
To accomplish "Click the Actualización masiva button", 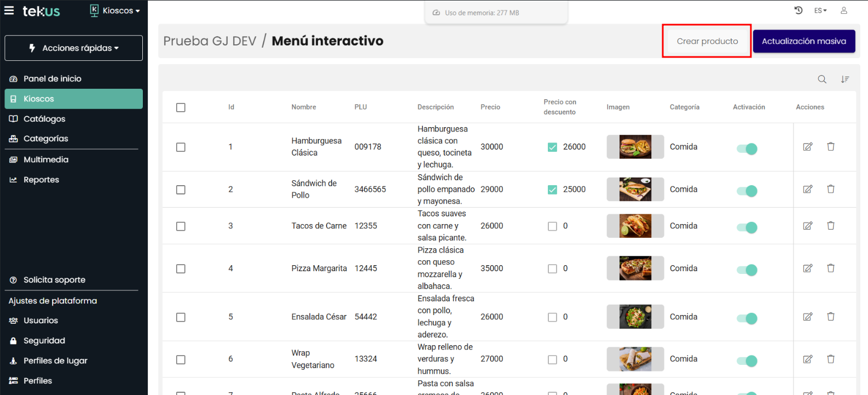I will pos(803,41).
